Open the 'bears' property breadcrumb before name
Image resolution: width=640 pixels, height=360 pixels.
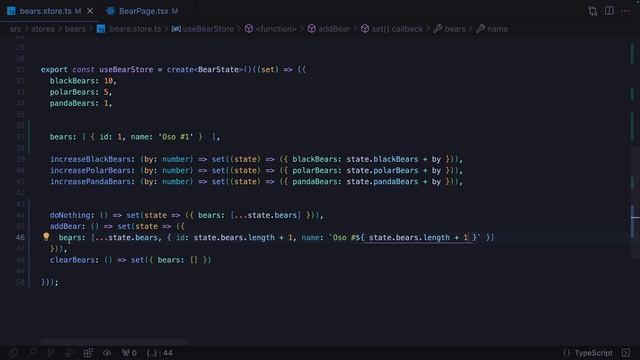point(449,29)
